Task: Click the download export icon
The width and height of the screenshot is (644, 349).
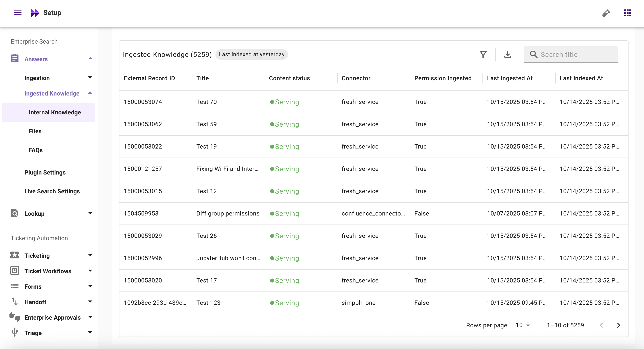Action: click(x=508, y=55)
